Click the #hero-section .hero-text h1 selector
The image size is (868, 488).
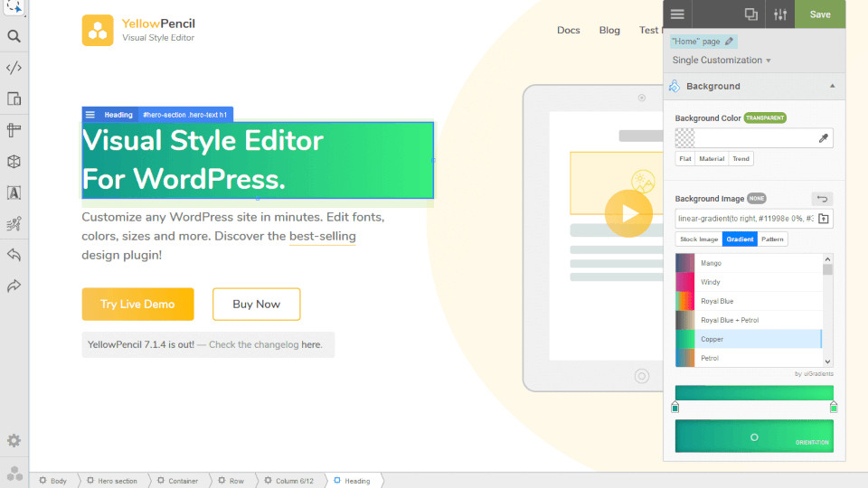click(184, 115)
